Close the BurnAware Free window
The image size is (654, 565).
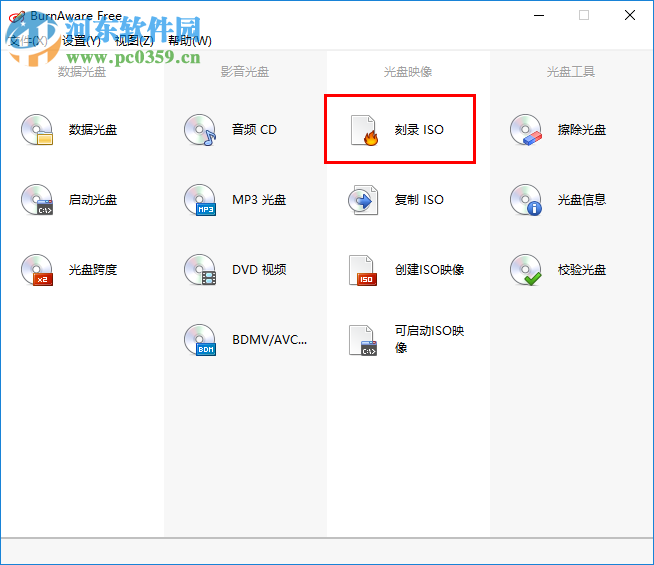630,15
